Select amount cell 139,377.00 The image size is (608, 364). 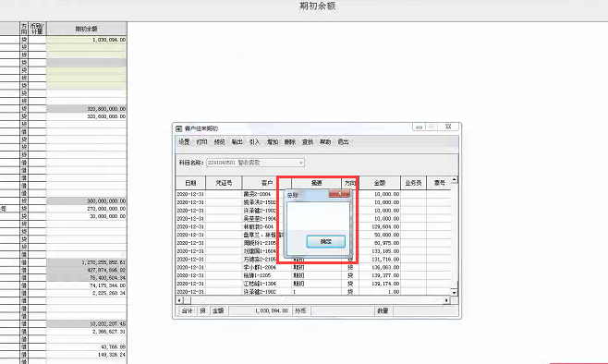click(x=380, y=275)
